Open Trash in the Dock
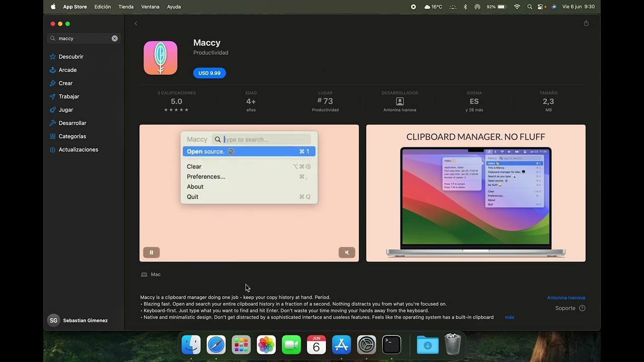 point(453,344)
